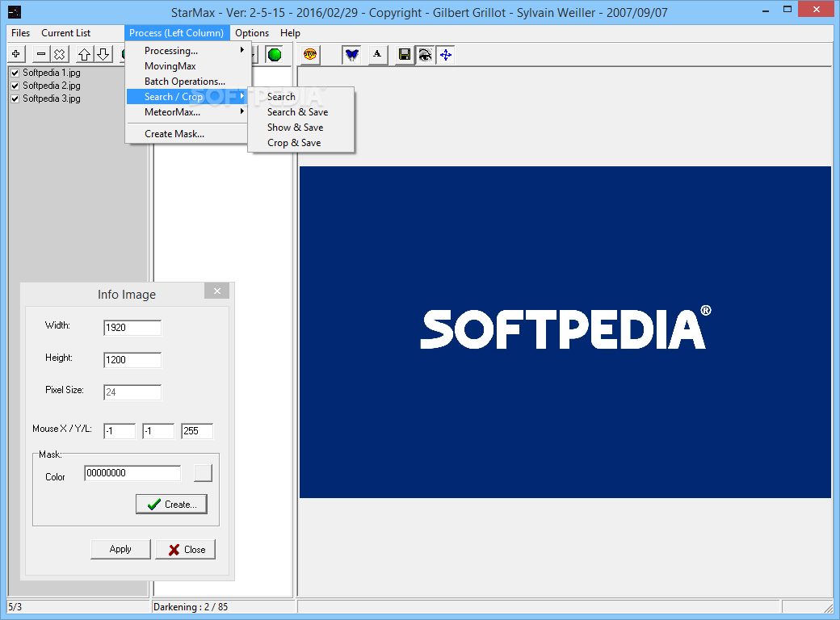
Task: Click the Mouse L value field showing 255
Action: [197, 431]
